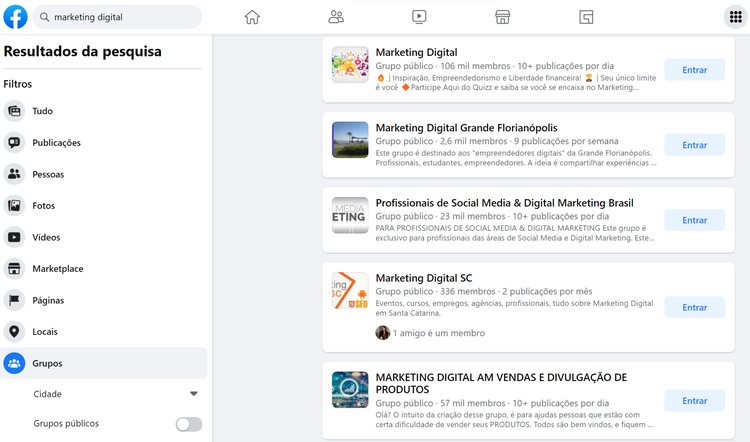Open the Social Media & Digital Marketing thumbnail
Screen dimensions: 750x442
tap(350, 215)
